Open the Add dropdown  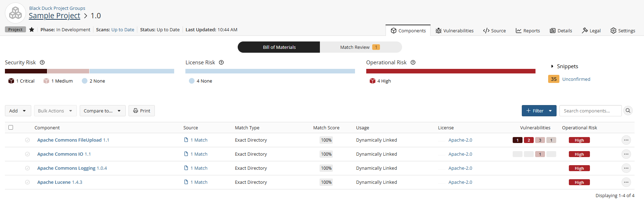click(x=18, y=111)
